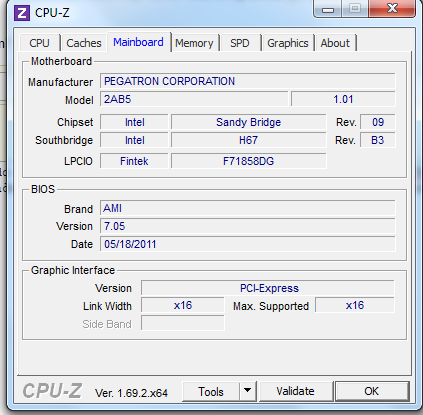The height and width of the screenshot is (415, 423).
Task: Select the Sandy Bridge chipset field
Action: 249,122
